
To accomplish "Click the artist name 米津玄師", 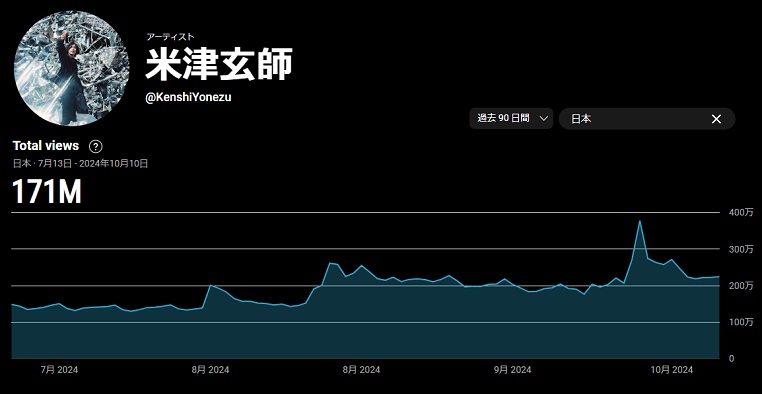I will 219,64.
